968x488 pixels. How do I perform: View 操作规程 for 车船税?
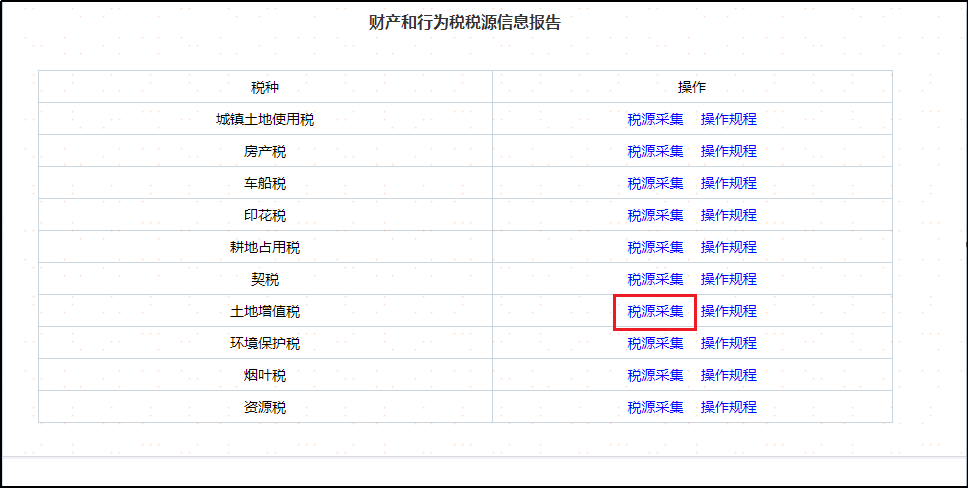tap(728, 183)
